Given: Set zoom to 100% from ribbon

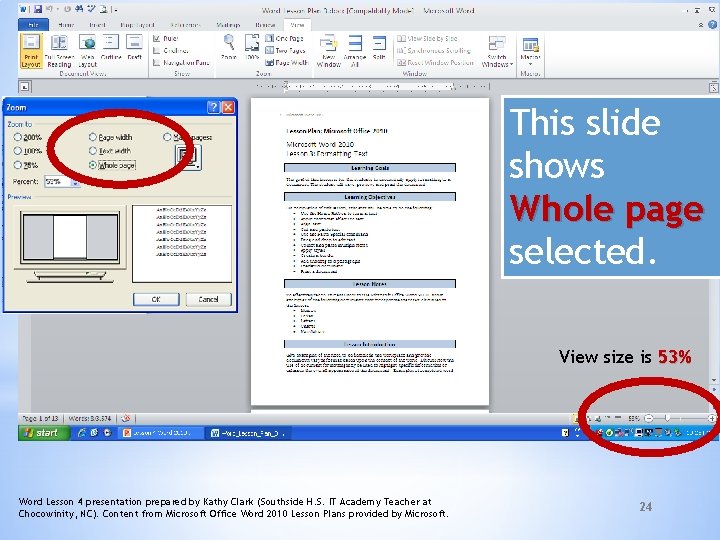Looking at the screenshot, I should 252,48.
